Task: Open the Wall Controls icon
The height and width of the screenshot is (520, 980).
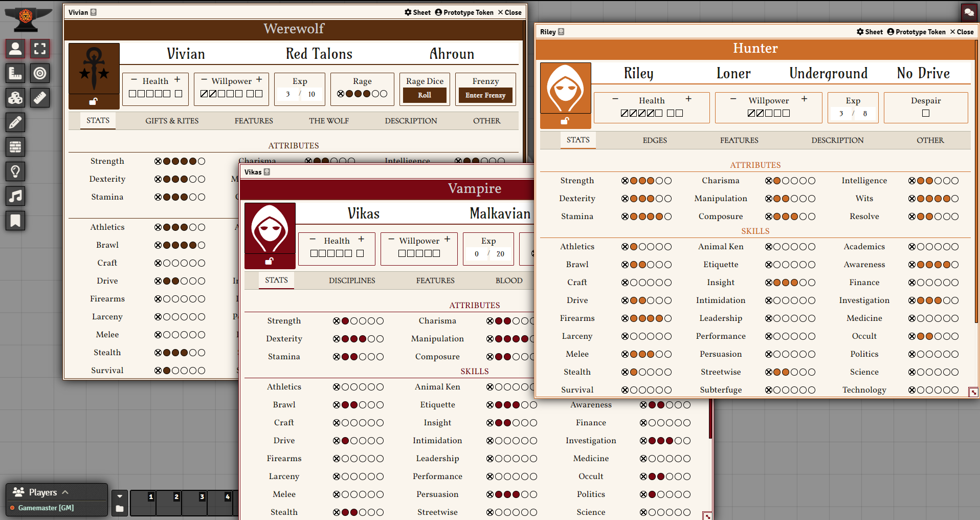Action: click(15, 147)
